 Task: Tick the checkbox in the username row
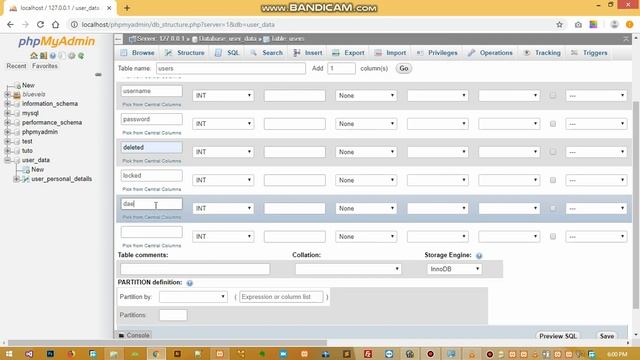point(553,96)
